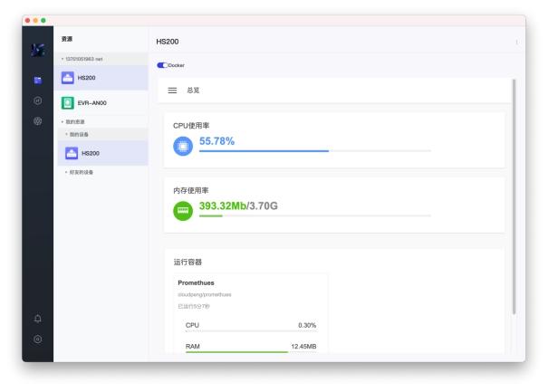
Task: Click the green macOS maximize button
Action: coord(43,21)
